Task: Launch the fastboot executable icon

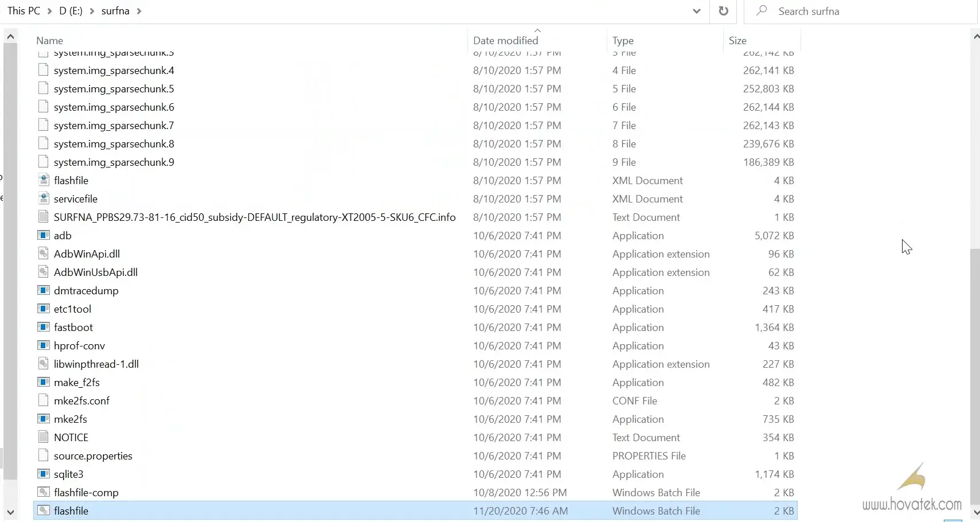Action: (44, 327)
